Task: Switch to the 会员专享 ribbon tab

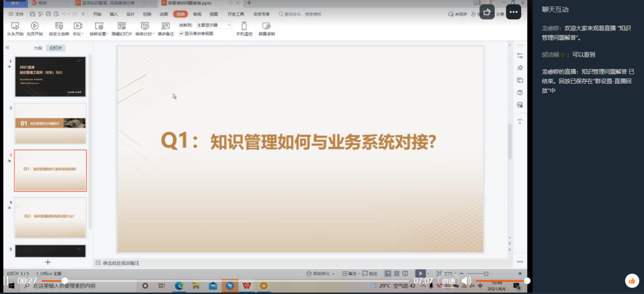Action: [261, 14]
